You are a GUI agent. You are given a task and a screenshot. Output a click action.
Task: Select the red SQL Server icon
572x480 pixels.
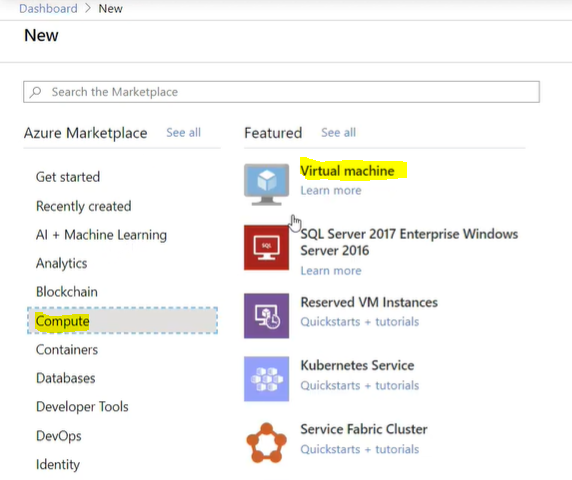266,247
